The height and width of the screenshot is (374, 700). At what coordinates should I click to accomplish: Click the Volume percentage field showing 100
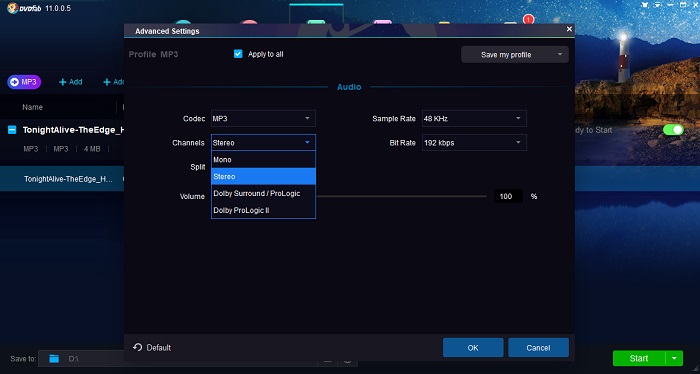[x=508, y=196]
